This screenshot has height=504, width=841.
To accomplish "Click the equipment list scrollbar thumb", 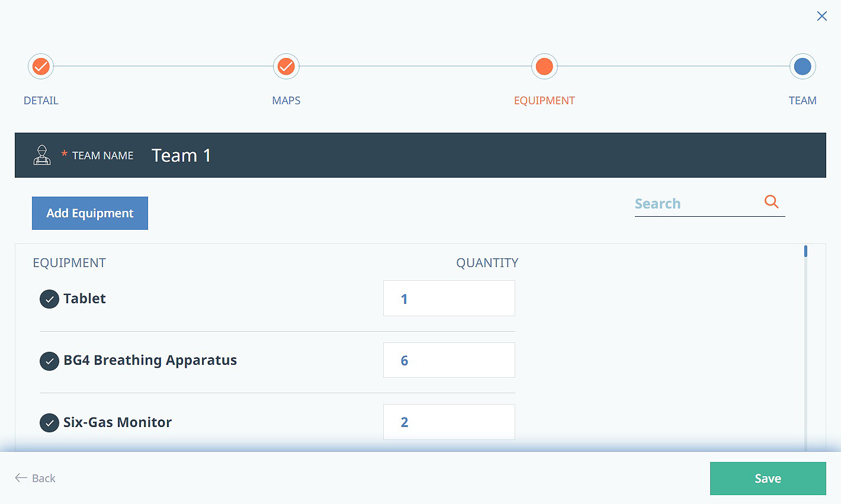I will (805, 251).
